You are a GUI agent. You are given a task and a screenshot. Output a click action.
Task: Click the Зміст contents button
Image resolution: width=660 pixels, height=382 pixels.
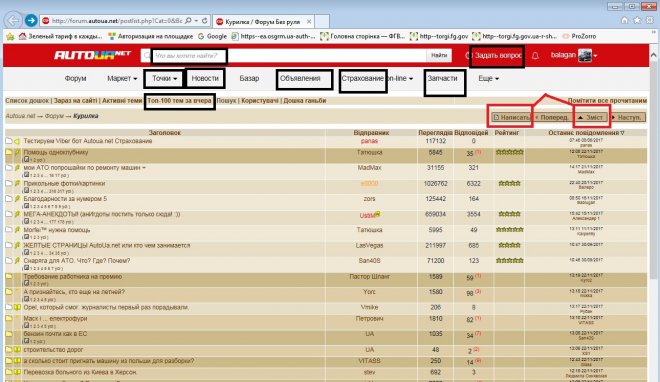pyautogui.click(x=591, y=117)
